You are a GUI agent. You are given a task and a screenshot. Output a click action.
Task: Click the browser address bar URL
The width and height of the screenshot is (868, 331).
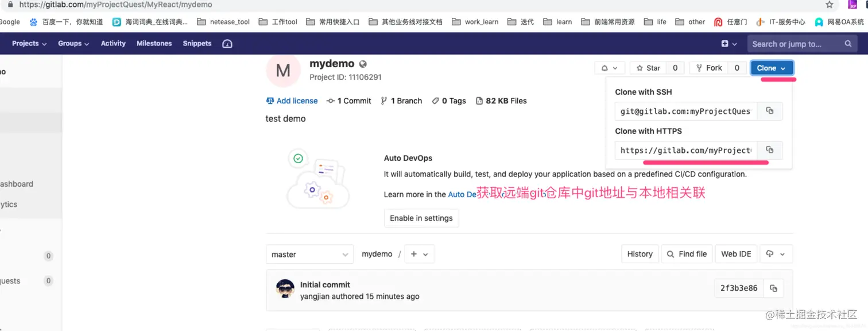click(115, 5)
